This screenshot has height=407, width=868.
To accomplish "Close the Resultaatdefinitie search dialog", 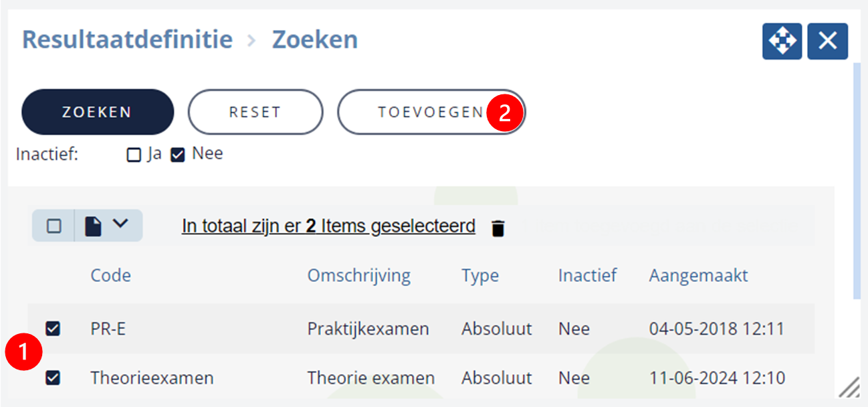I will pyautogui.click(x=828, y=42).
